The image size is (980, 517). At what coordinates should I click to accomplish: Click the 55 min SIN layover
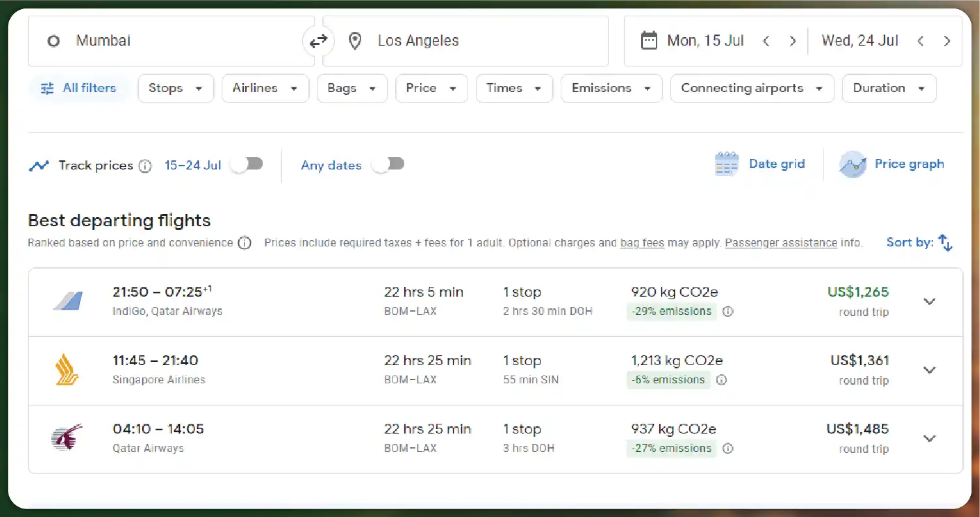(x=531, y=380)
